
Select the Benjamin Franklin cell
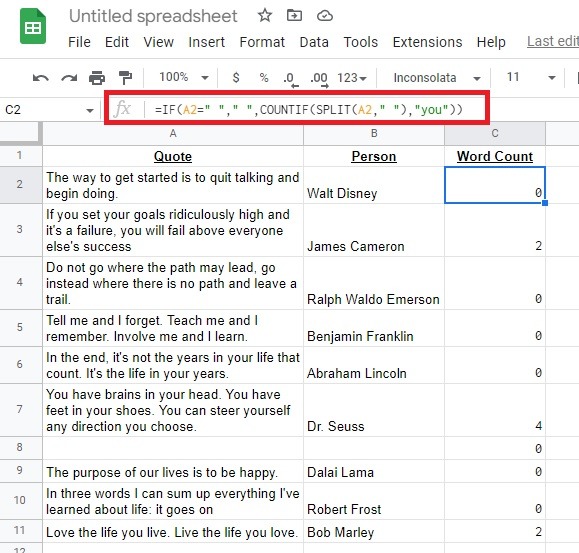[x=374, y=328]
